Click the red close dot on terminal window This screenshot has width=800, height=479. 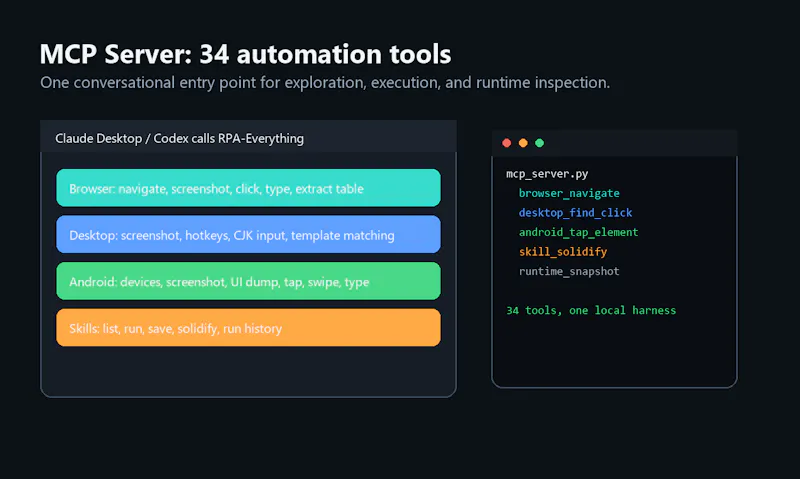tap(507, 143)
